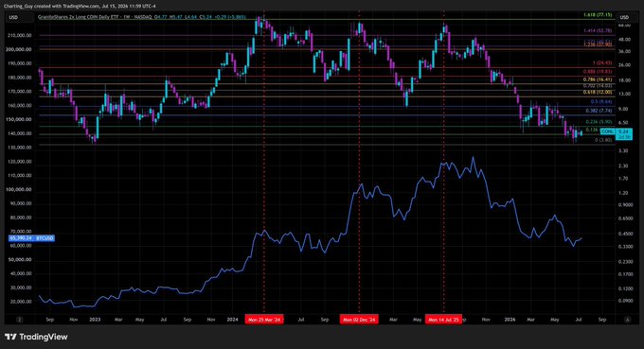Click the 2024 label on the time axis
The width and height of the screenshot is (644, 349).
[232, 320]
